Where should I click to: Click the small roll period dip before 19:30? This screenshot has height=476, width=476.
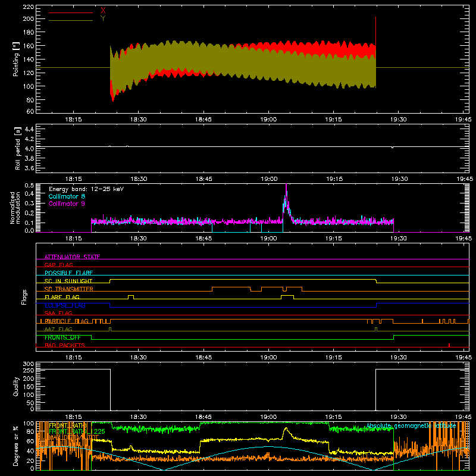point(393,148)
